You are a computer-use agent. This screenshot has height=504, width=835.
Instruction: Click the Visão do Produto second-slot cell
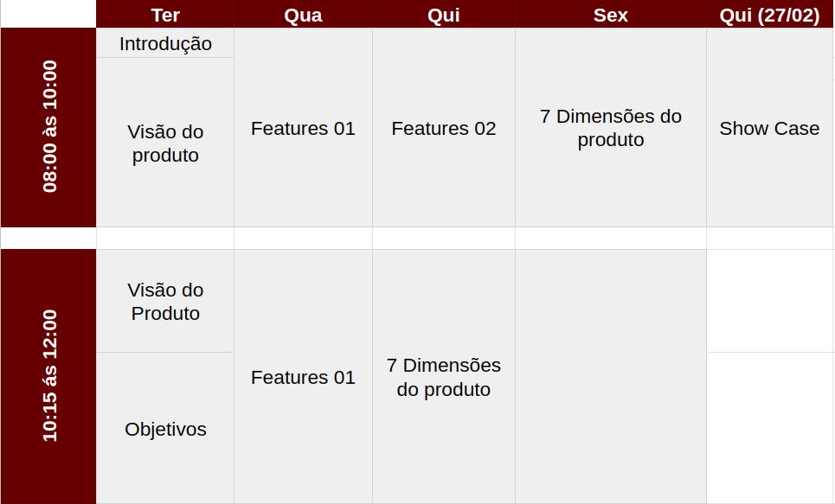coord(165,301)
